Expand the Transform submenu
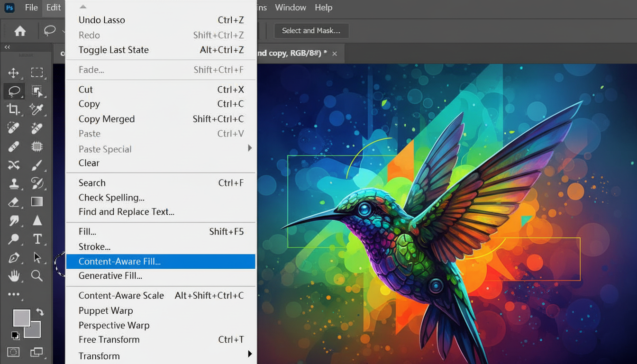 click(x=250, y=354)
